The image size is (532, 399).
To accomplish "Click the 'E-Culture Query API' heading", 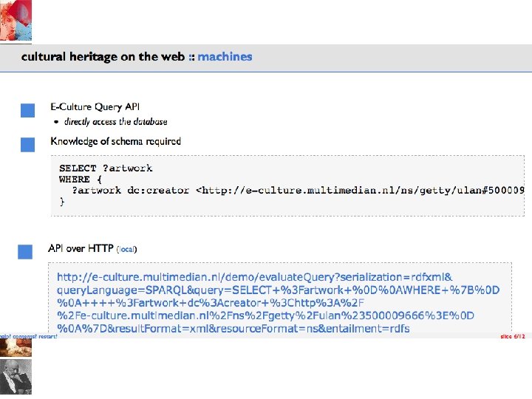I will [x=95, y=107].
